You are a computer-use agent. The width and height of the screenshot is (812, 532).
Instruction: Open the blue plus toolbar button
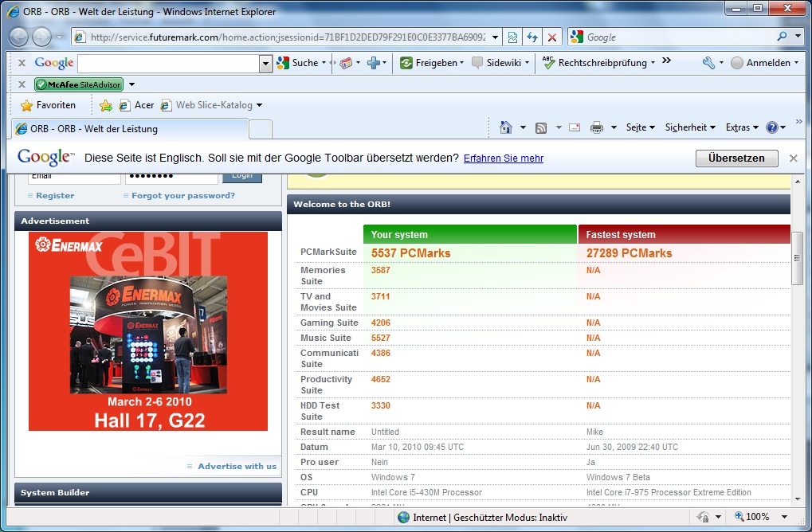tap(374, 63)
